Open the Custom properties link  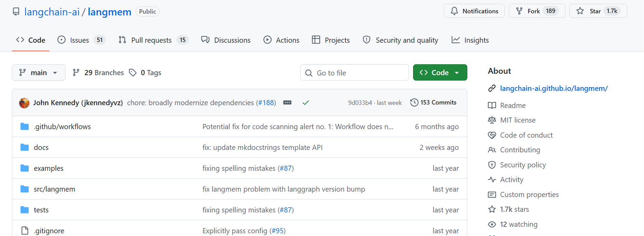click(x=523, y=195)
